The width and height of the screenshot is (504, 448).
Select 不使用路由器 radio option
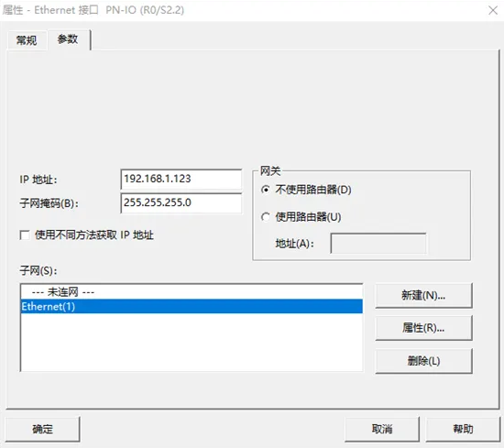(266, 190)
